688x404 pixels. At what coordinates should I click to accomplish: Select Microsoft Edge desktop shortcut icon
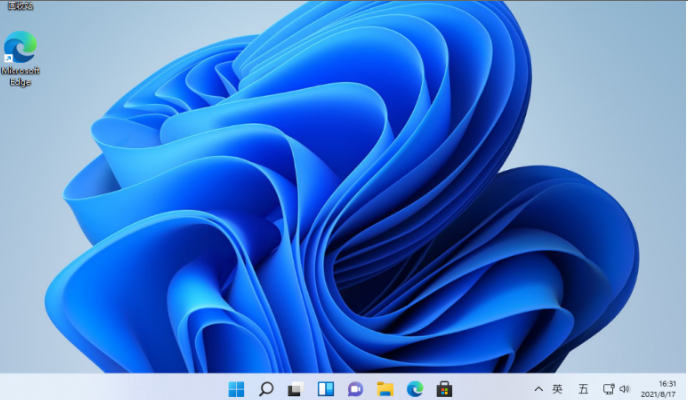(x=20, y=47)
